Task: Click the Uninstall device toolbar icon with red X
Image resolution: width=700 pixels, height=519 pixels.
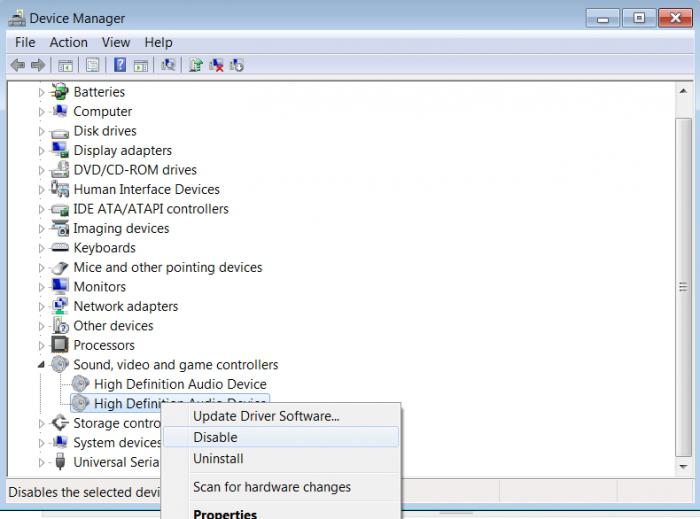Action: (216, 65)
